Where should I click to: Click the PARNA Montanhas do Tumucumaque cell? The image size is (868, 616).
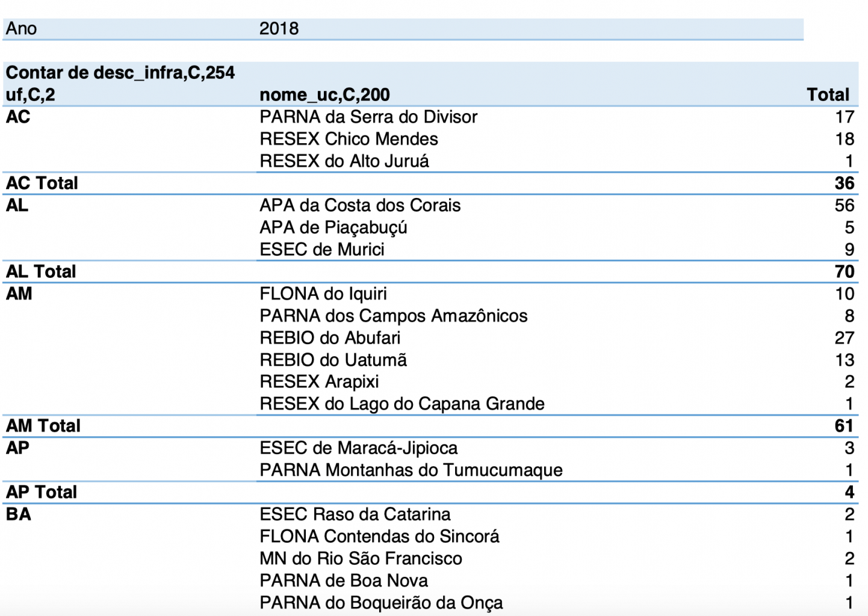point(411,470)
